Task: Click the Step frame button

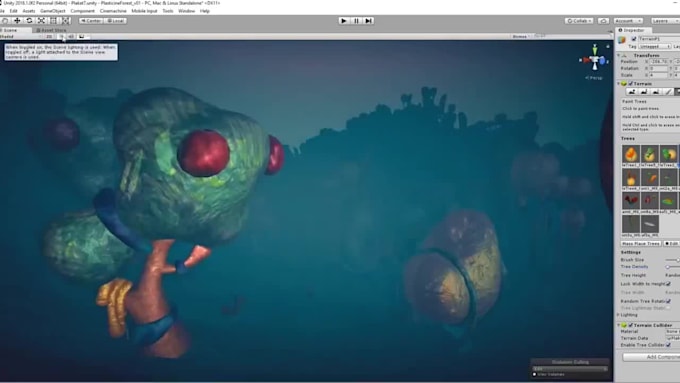Action: 368,20
